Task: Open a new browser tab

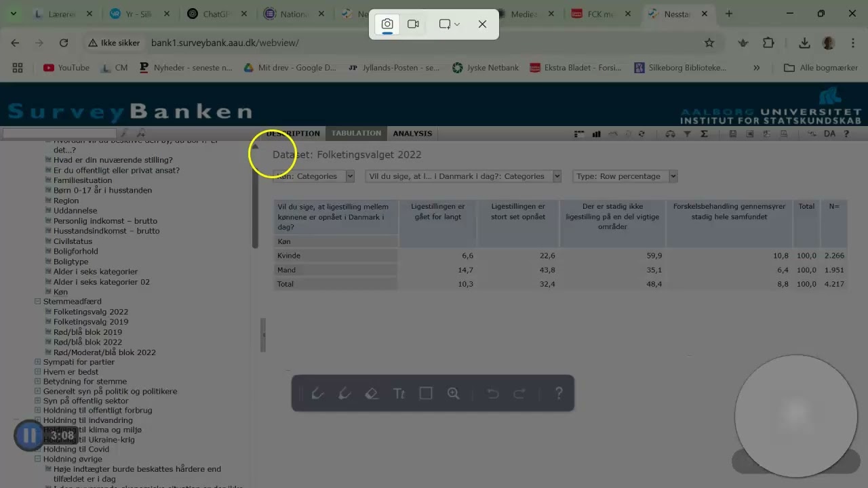Action: 729,14
